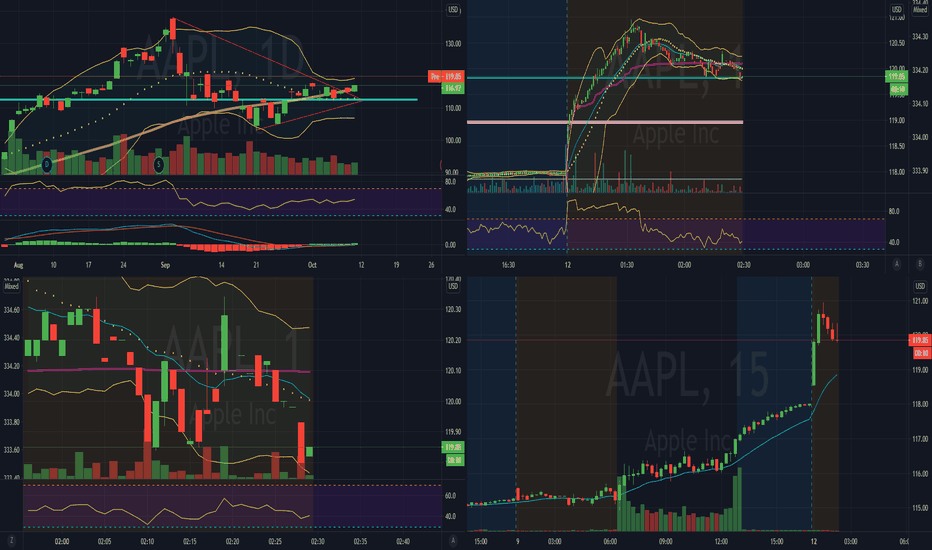Click the 100.00 price on the daily chart axis
Screen dimensions: 932x550
453,140
